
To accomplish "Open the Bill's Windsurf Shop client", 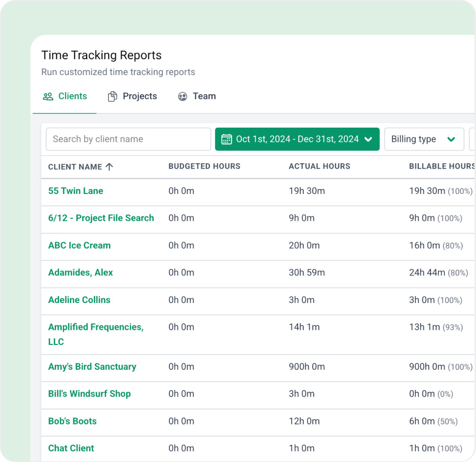I will (90, 394).
